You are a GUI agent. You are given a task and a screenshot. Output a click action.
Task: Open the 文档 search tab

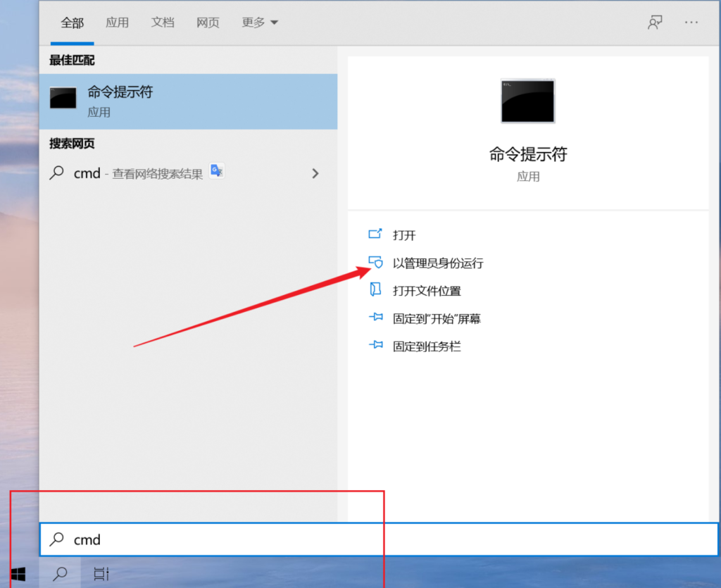(162, 23)
